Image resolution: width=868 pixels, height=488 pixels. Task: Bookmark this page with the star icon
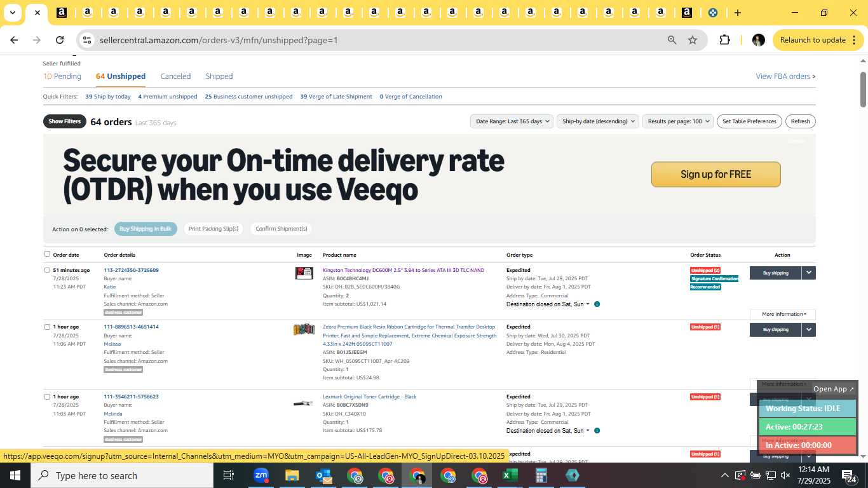pos(693,40)
